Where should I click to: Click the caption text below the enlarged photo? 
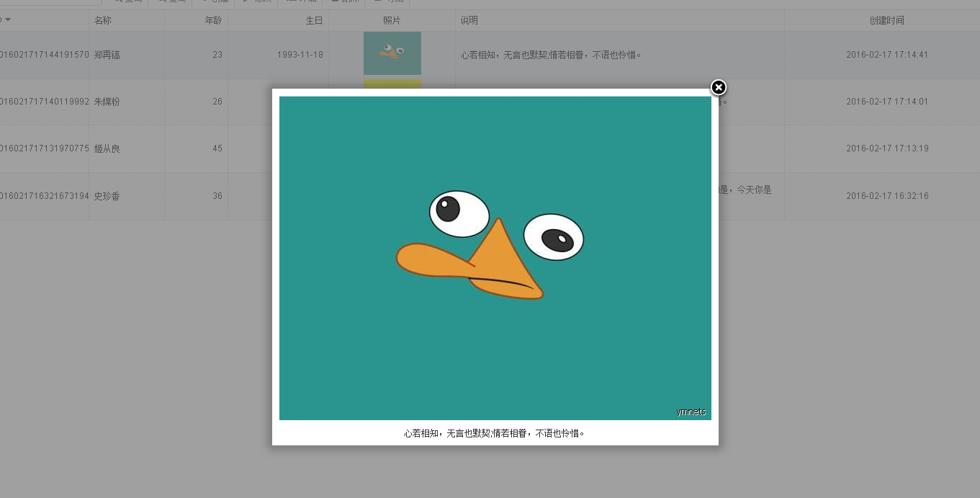click(x=494, y=433)
